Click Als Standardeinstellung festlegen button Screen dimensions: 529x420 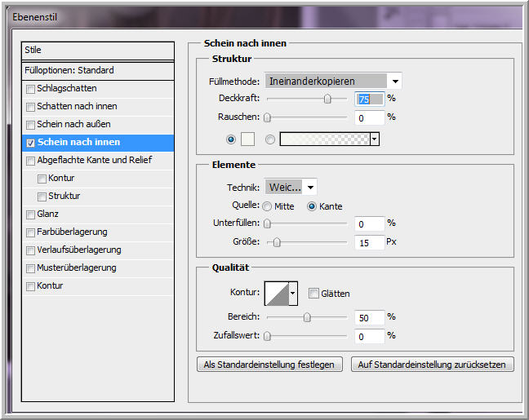pos(269,365)
